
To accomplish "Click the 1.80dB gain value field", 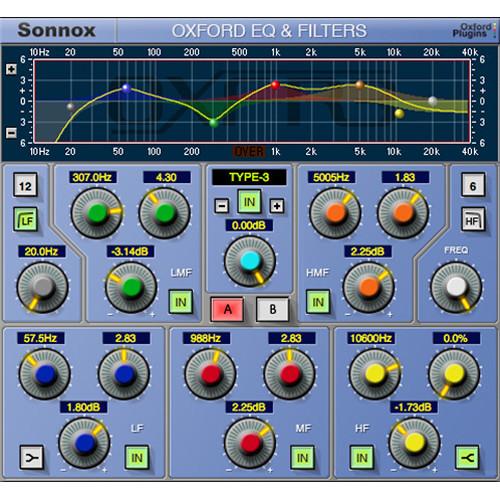I will click(84, 407).
